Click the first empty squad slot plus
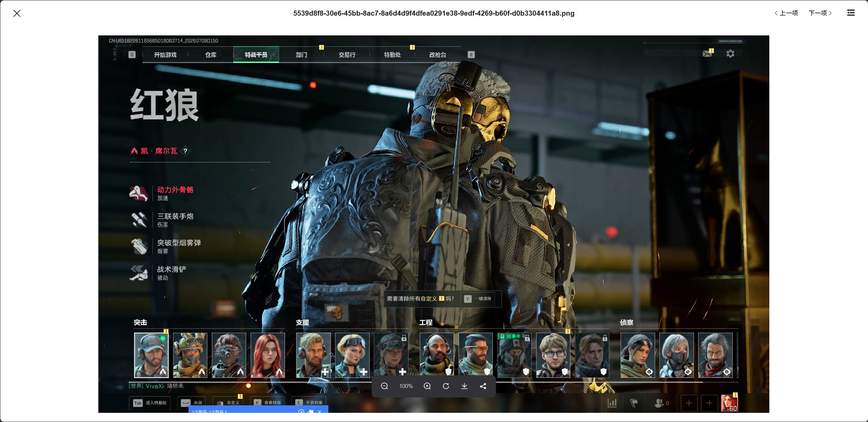868x422 pixels. 689,403
